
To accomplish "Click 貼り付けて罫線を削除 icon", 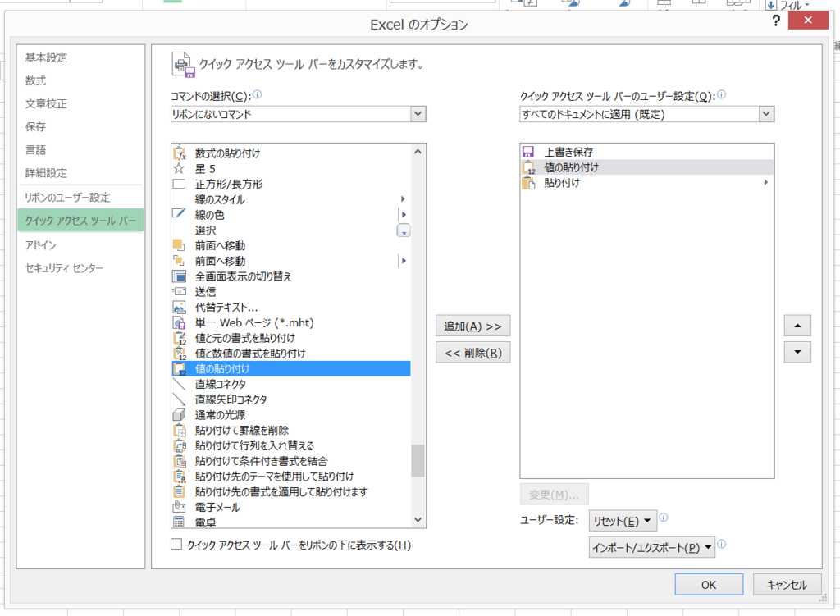I will (180, 430).
